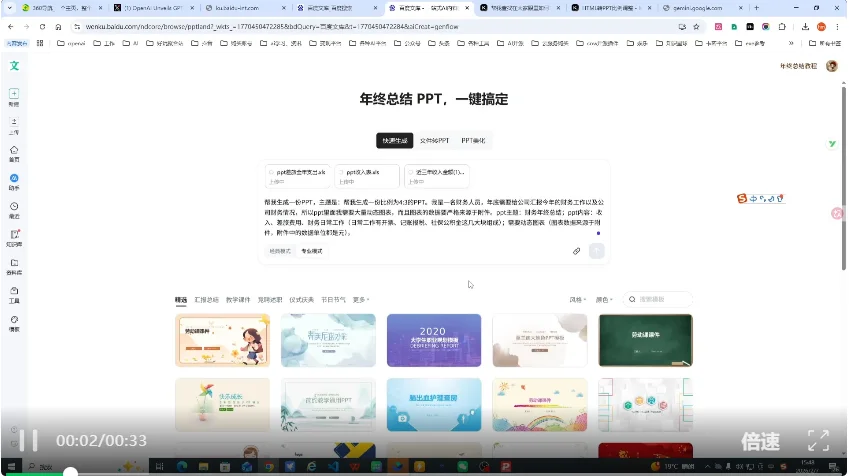Click the paperclip attachment icon in the prompt box
This screenshot has width=849, height=476.
pos(577,251)
